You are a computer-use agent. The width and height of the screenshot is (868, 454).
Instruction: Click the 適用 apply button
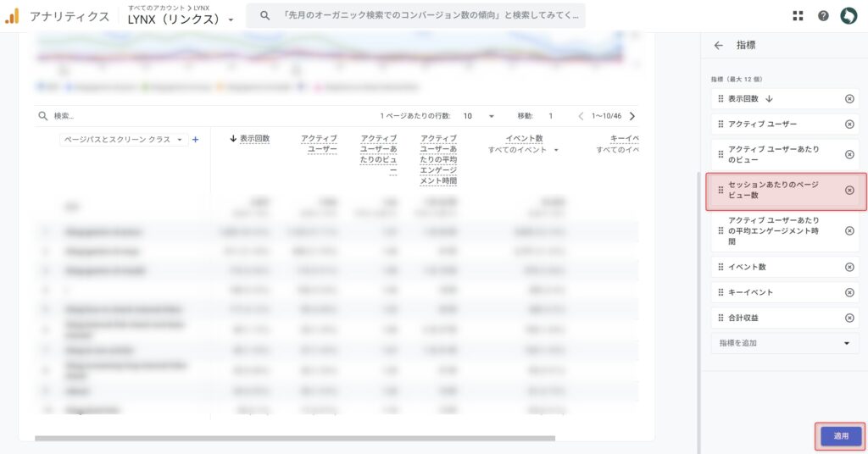(840, 436)
